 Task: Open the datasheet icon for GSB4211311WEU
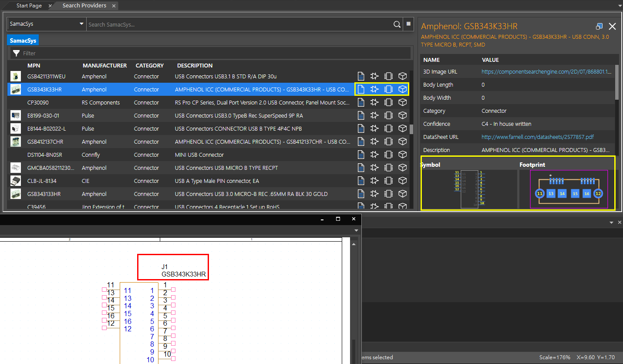pyautogui.click(x=361, y=76)
